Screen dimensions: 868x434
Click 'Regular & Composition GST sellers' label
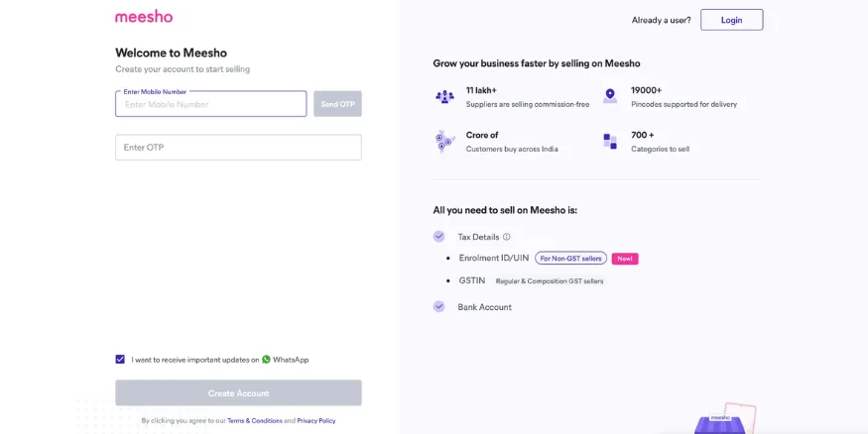(x=550, y=281)
